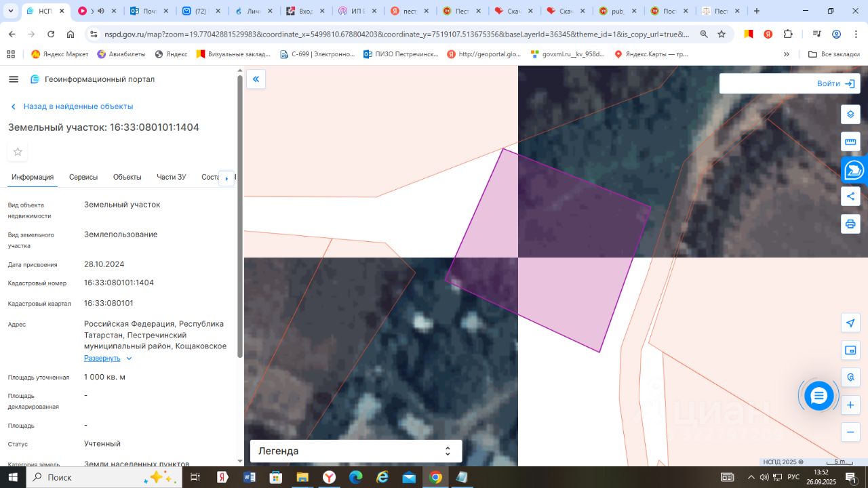Switch to the Части ЗУ tab
868x488 pixels.
pos(172,177)
